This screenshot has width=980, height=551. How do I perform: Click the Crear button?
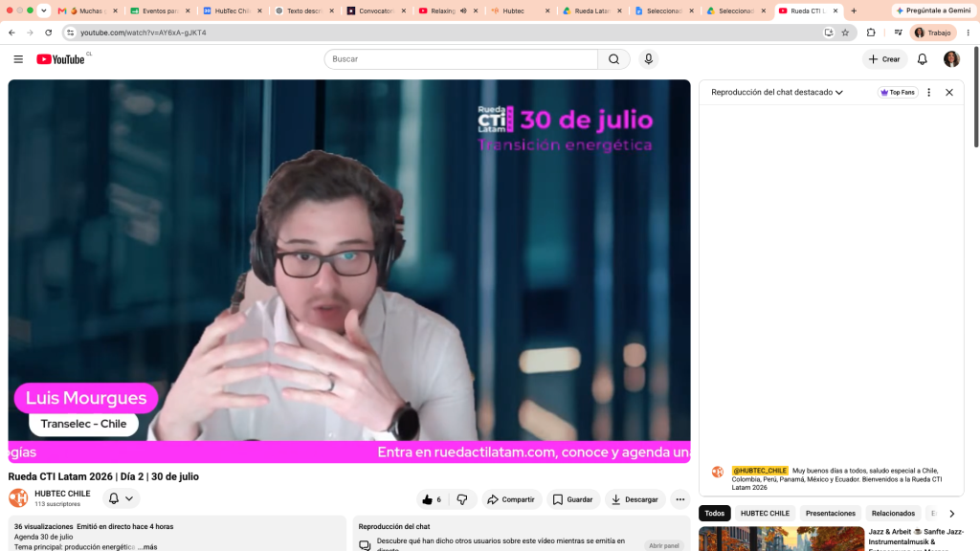pos(884,59)
